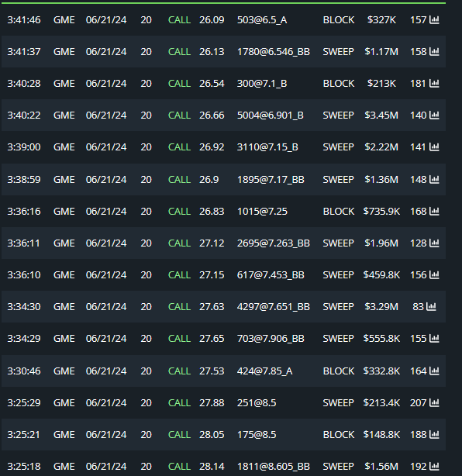Image resolution: width=462 pixels, height=476 pixels.
Task: Select GME ticker on 3:25:21 row
Action: 64,435
